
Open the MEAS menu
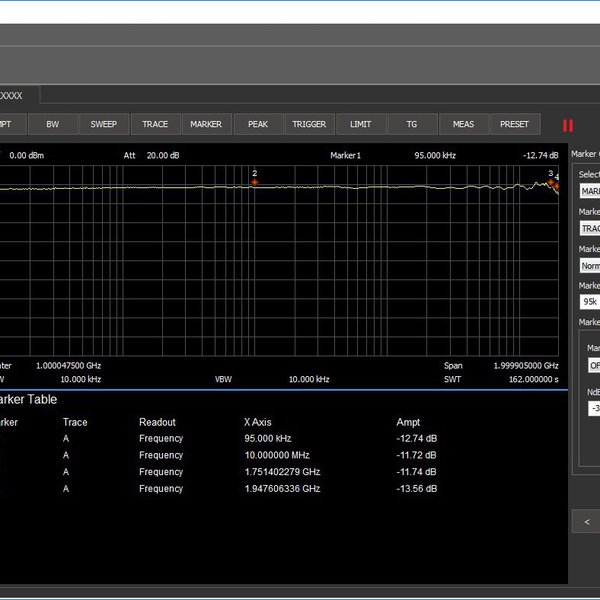pos(463,124)
